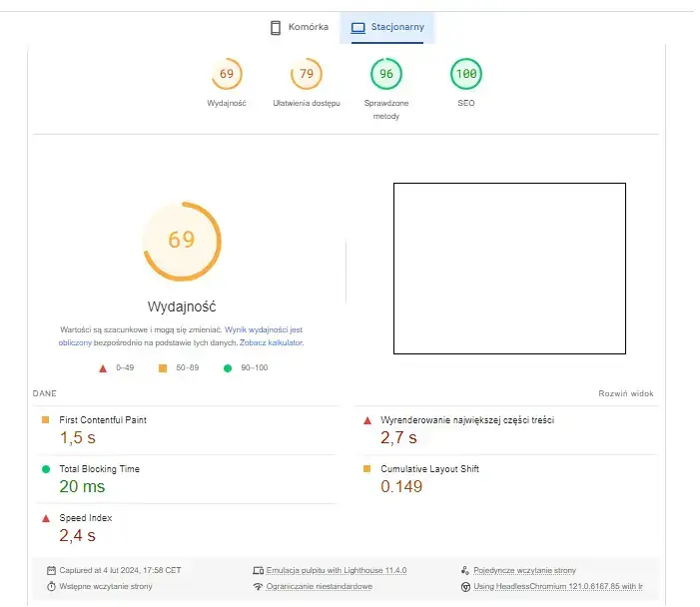
Task: Click the device icon beside 'Emulacja pulpitu'
Action: (x=258, y=570)
